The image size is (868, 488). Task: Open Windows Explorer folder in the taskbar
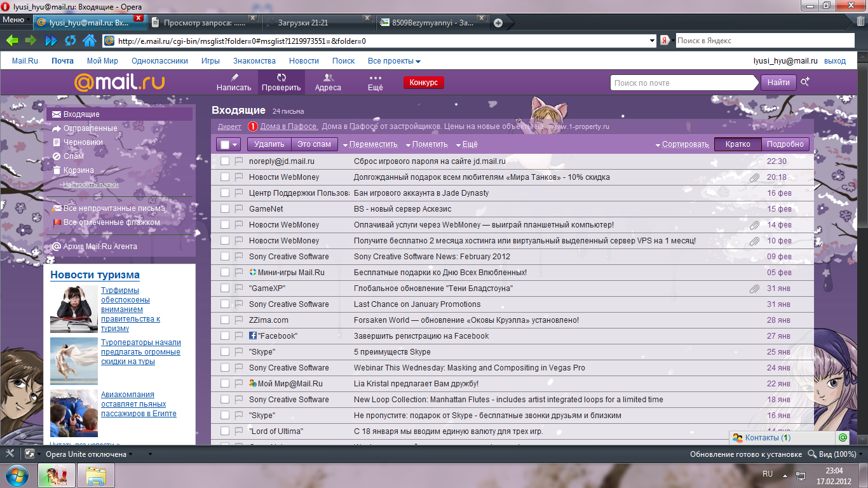[96, 475]
